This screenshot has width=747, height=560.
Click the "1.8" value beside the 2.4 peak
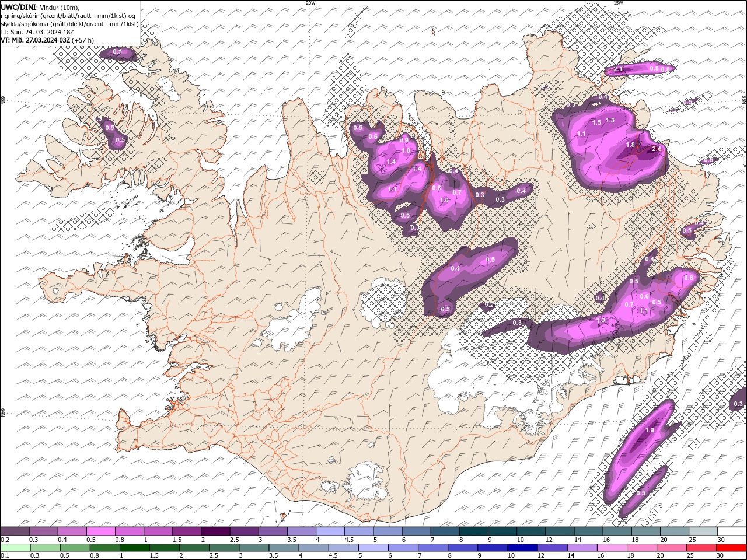click(x=630, y=145)
